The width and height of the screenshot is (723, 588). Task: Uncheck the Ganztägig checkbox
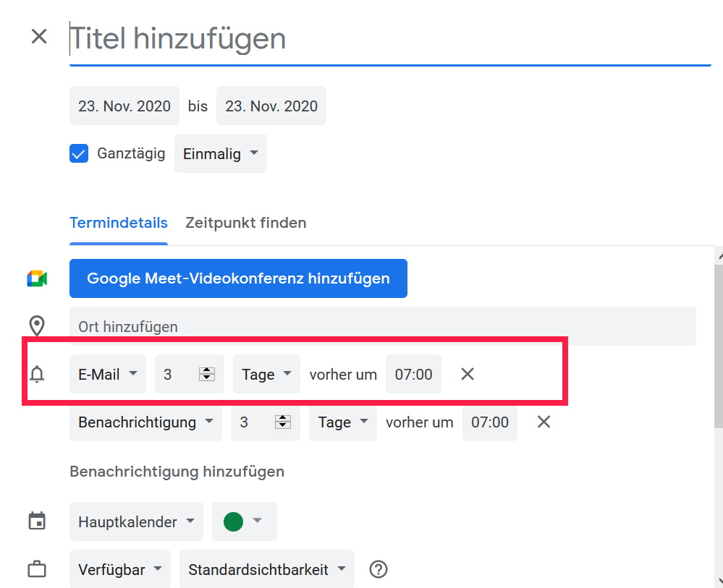click(x=79, y=153)
